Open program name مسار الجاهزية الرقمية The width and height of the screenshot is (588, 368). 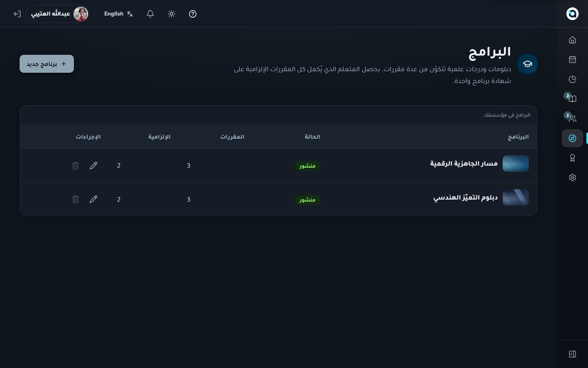point(464,164)
